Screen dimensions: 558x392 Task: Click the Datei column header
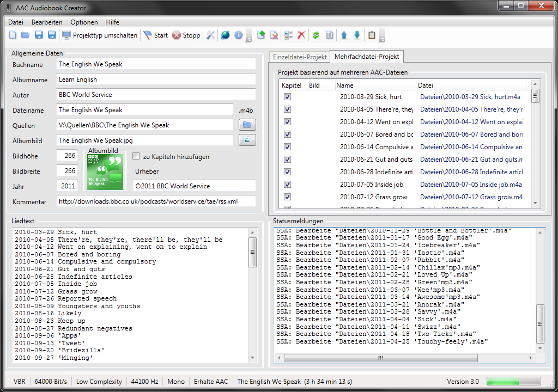pos(471,85)
